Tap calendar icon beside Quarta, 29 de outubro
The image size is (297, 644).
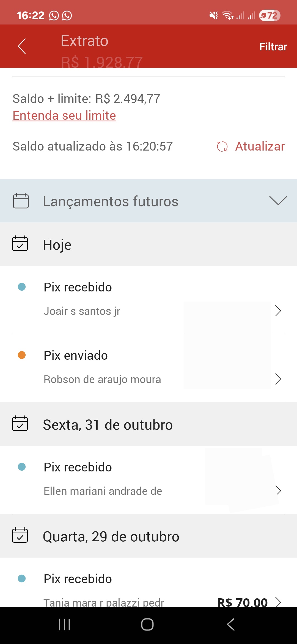20,535
